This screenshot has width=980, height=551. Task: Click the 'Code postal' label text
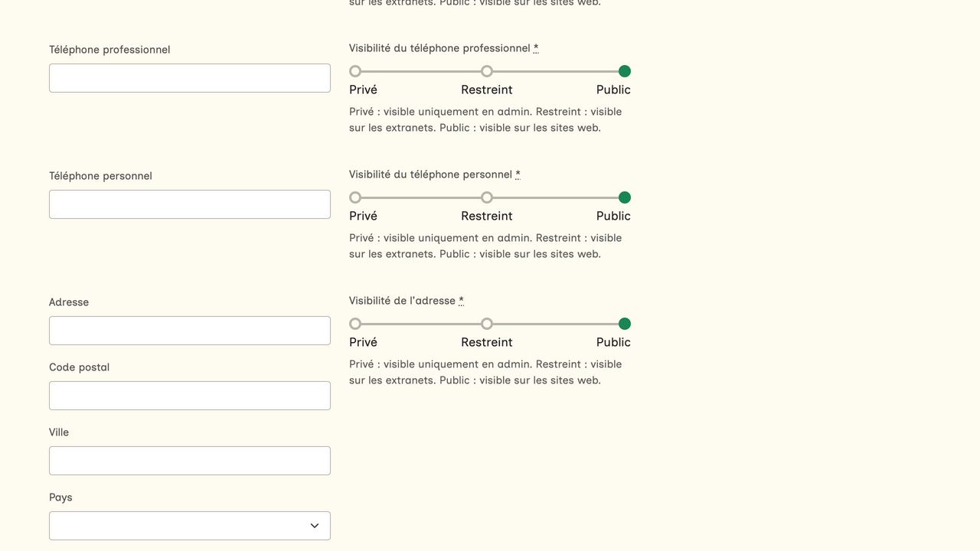(79, 367)
